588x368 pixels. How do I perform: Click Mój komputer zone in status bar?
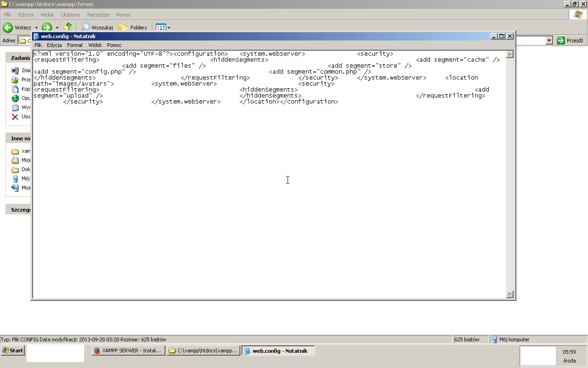tap(537, 339)
